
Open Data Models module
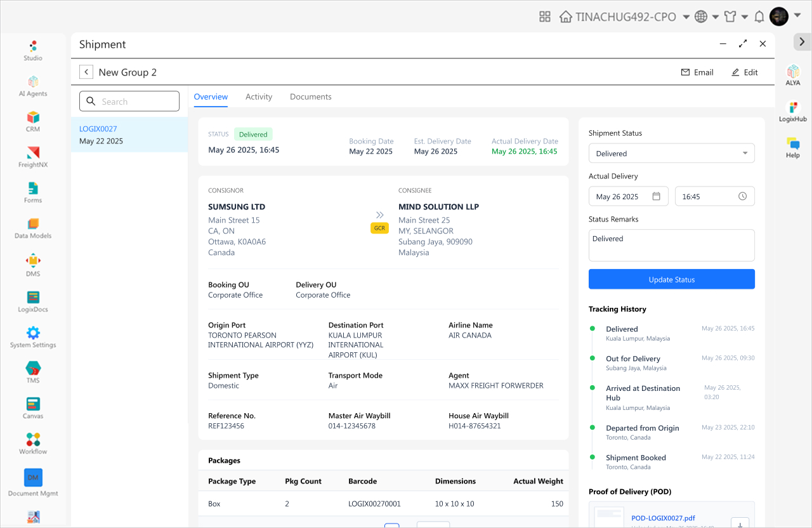pyautogui.click(x=33, y=228)
